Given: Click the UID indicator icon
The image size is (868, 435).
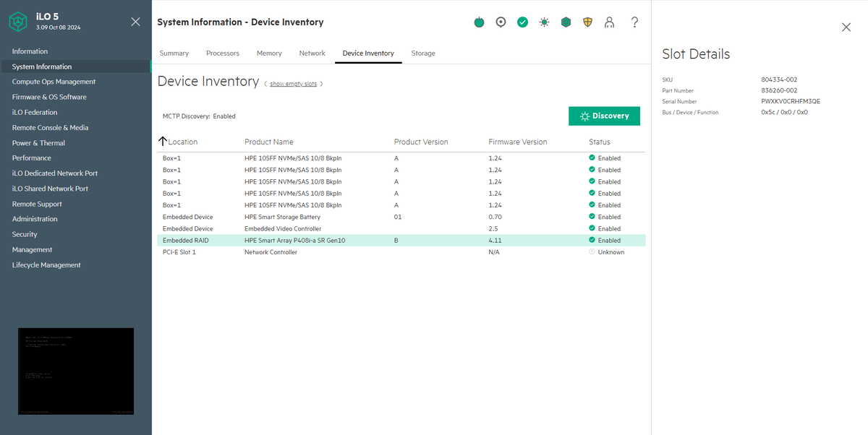Looking at the screenshot, I should (x=501, y=22).
